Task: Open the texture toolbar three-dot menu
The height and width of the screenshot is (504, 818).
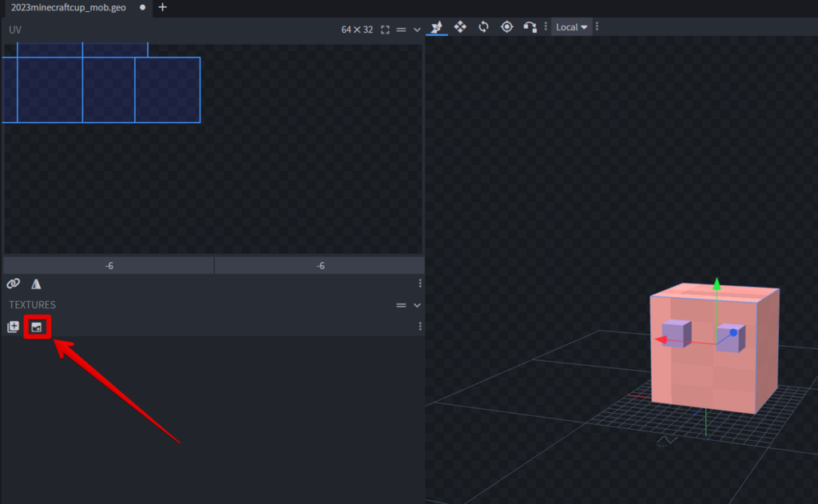Action: pos(420,327)
